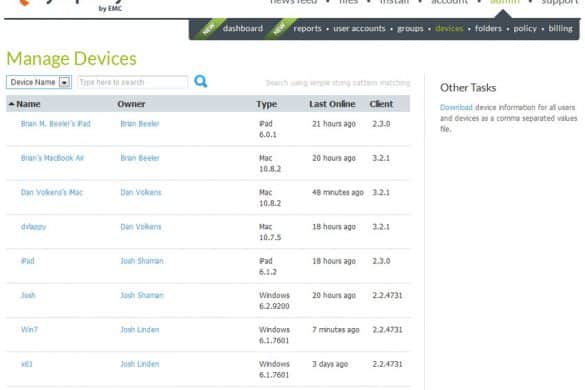Image resolution: width=585 pixels, height=390 pixels.
Task: Open the dashboard admin tab
Action: 243,28
